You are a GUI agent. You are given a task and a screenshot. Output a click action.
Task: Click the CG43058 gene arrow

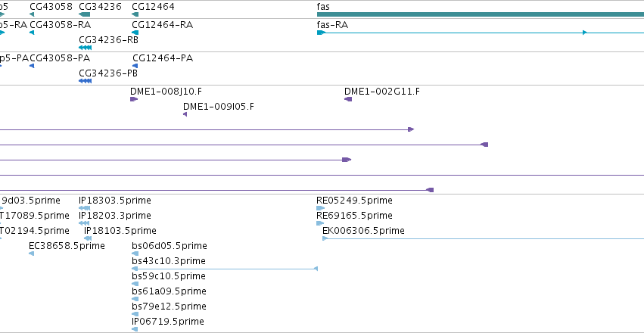pos(32,14)
